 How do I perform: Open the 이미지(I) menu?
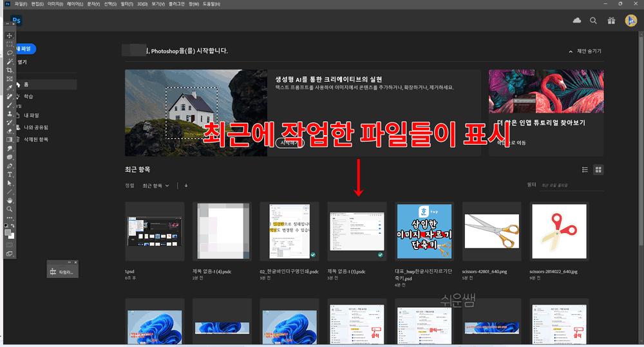pos(55,4)
